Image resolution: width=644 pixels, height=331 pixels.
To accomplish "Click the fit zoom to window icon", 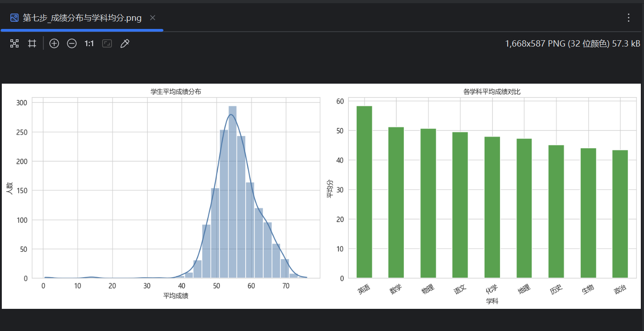I will tap(107, 43).
